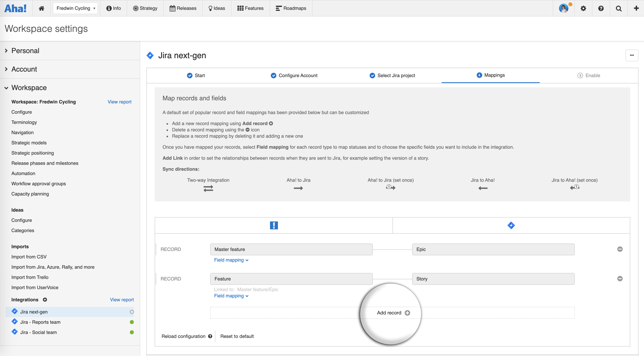Open the Fredwin Cycling workspace dropdown

pos(75,8)
